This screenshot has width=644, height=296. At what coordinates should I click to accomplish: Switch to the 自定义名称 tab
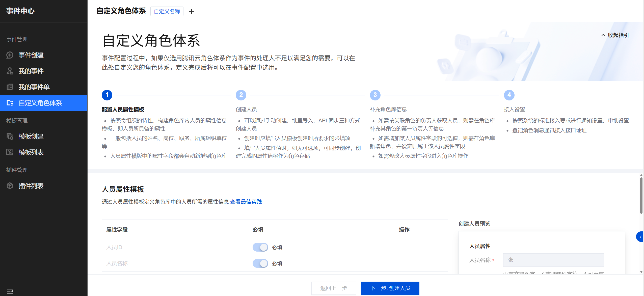click(x=167, y=11)
